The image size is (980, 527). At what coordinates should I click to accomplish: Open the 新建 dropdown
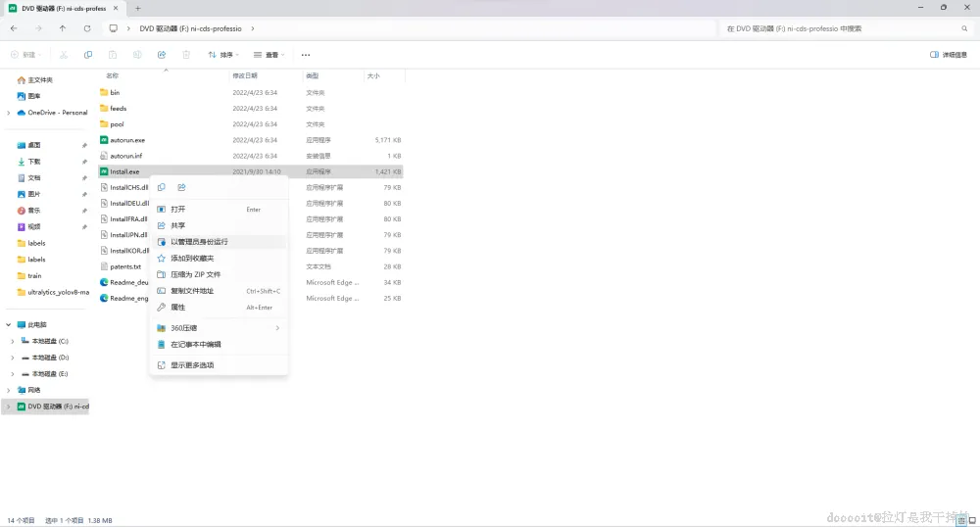[25, 55]
